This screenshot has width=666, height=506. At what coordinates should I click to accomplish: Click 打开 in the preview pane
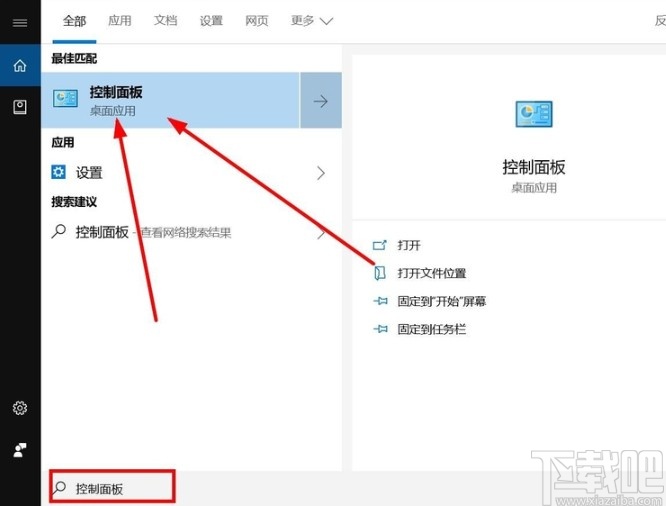point(409,245)
